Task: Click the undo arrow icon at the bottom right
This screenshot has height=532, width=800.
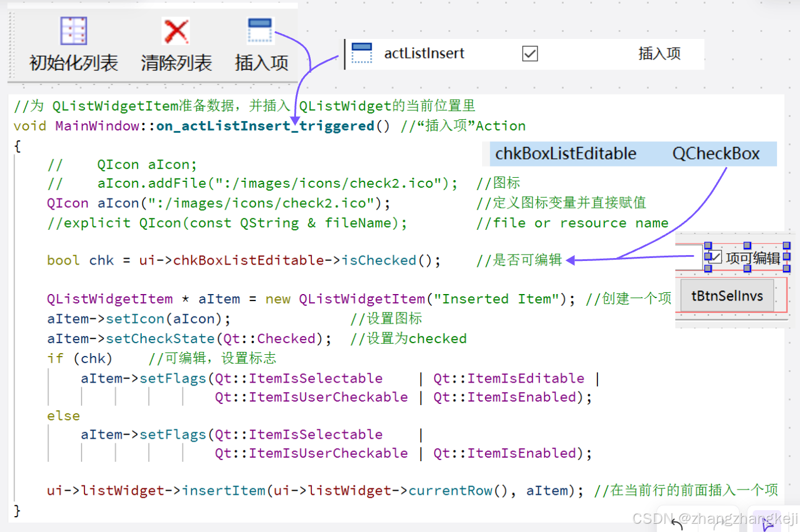Action: point(677,523)
